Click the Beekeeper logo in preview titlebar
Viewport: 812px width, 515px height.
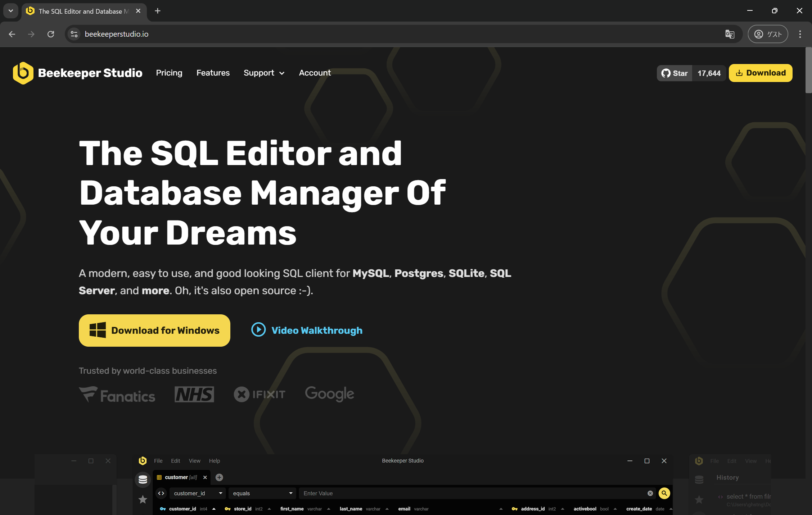coord(143,461)
